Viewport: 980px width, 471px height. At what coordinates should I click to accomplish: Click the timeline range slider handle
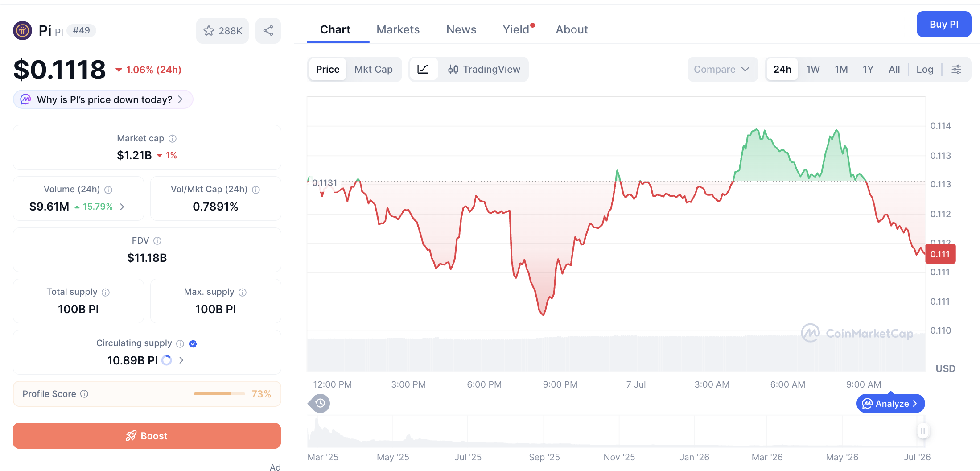(923, 431)
